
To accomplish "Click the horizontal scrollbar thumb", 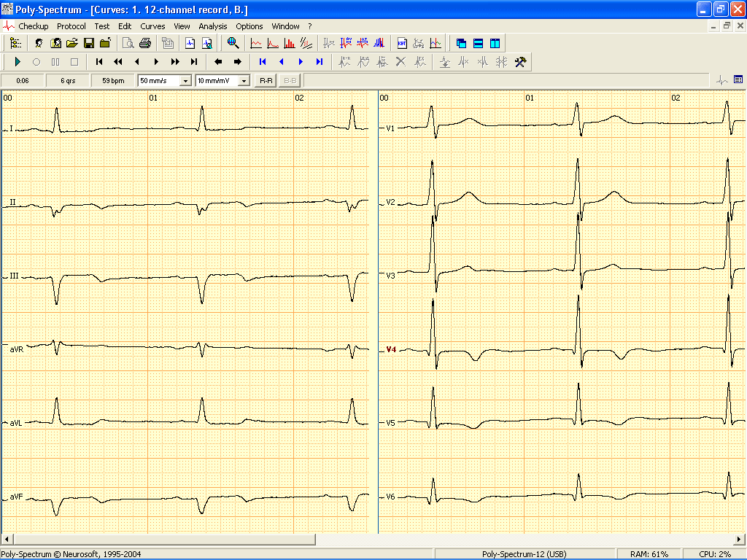I will [164, 539].
